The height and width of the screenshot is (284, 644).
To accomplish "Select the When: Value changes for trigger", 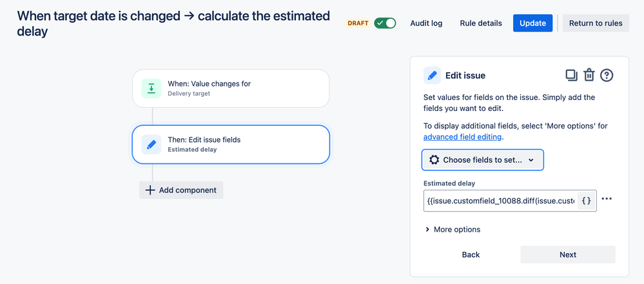I will click(231, 88).
